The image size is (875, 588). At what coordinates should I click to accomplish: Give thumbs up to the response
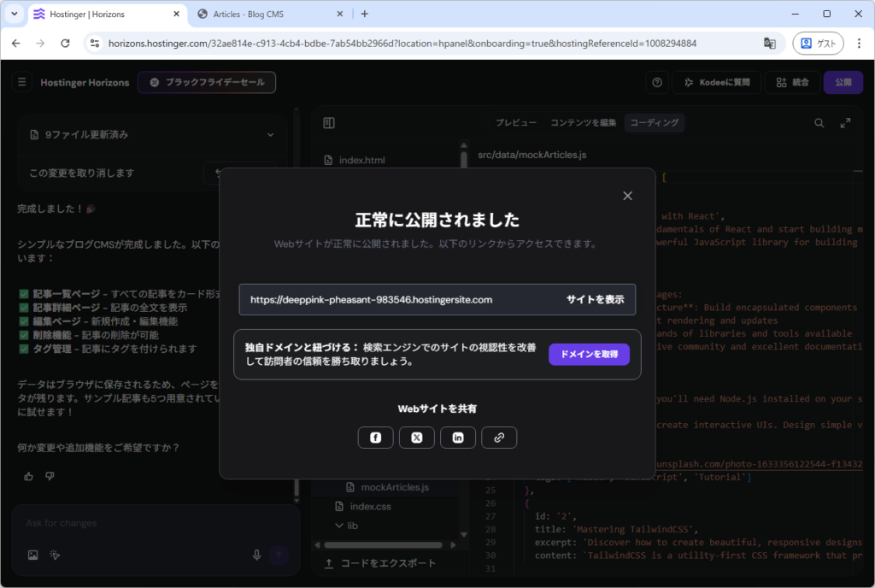click(x=29, y=476)
